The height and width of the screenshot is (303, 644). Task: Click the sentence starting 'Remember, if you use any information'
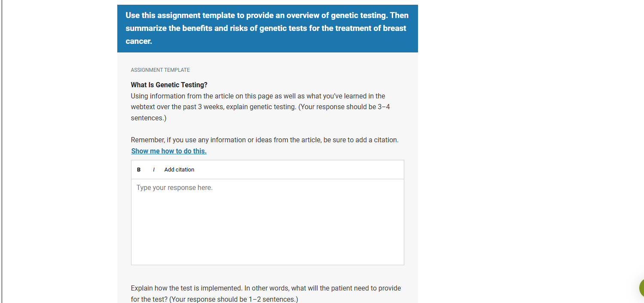[265, 140]
